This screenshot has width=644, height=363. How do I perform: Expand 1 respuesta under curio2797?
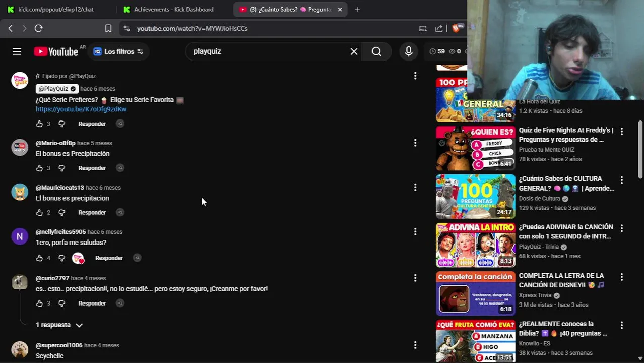coord(59,325)
